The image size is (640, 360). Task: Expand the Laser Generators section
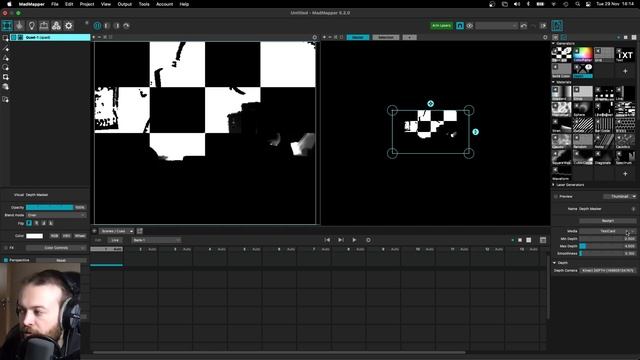tap(554, 185)
